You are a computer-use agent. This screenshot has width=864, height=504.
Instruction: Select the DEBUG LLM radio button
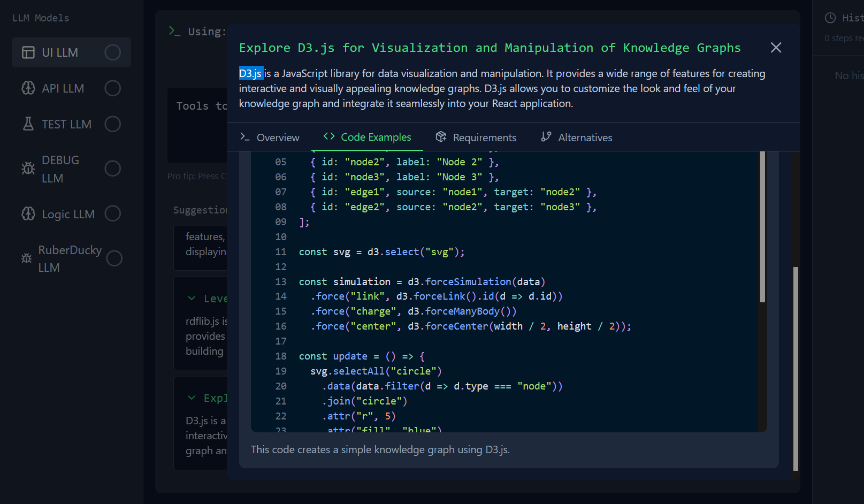coord(112,169)
